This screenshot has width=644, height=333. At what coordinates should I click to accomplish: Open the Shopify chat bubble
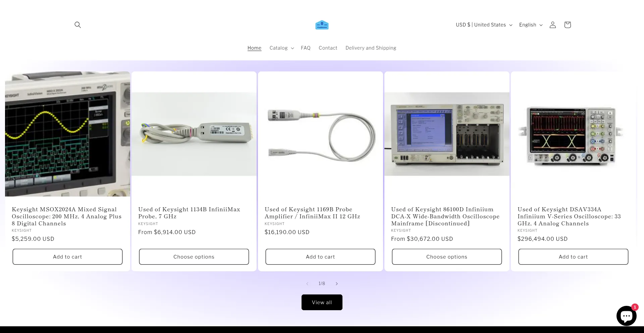pyautogui.click(x=626, y=316)
